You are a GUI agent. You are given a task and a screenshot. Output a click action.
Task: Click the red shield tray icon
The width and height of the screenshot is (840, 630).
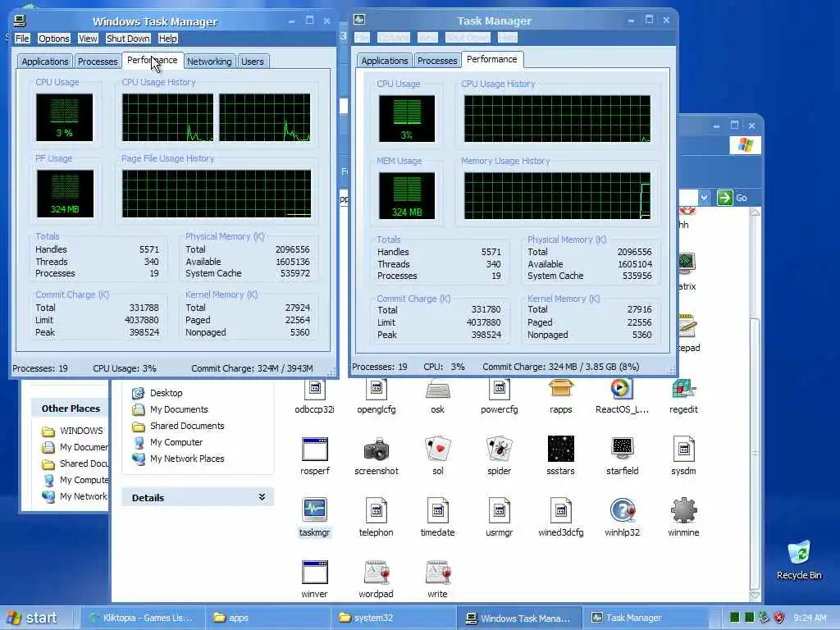(x=779, y=618)
